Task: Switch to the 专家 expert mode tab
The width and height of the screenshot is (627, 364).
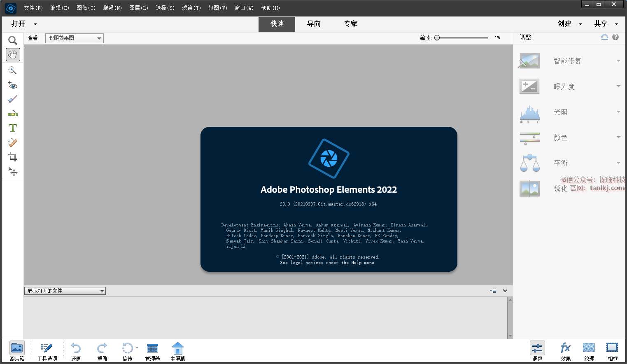Action: (350, 24)
